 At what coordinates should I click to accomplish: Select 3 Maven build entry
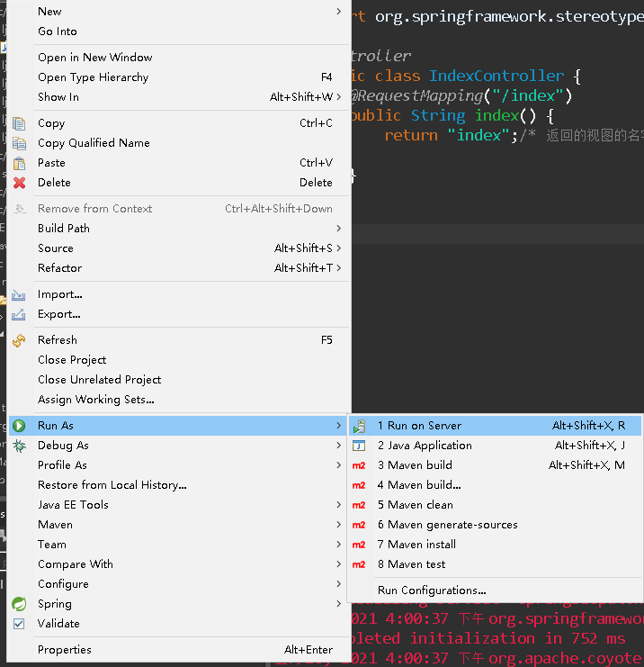(x=495, y=465)
